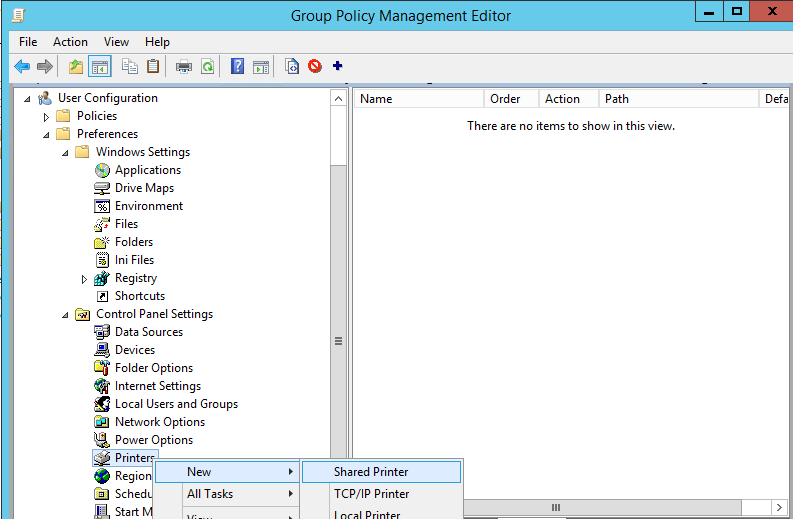Click the Back arrow toolbar icon

click(x=22, y=66)
